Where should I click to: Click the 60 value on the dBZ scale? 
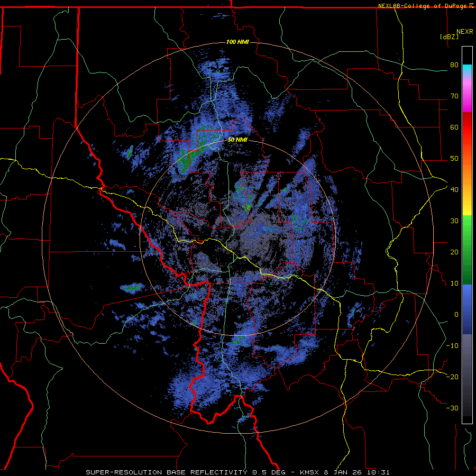(x=454, y=127)
